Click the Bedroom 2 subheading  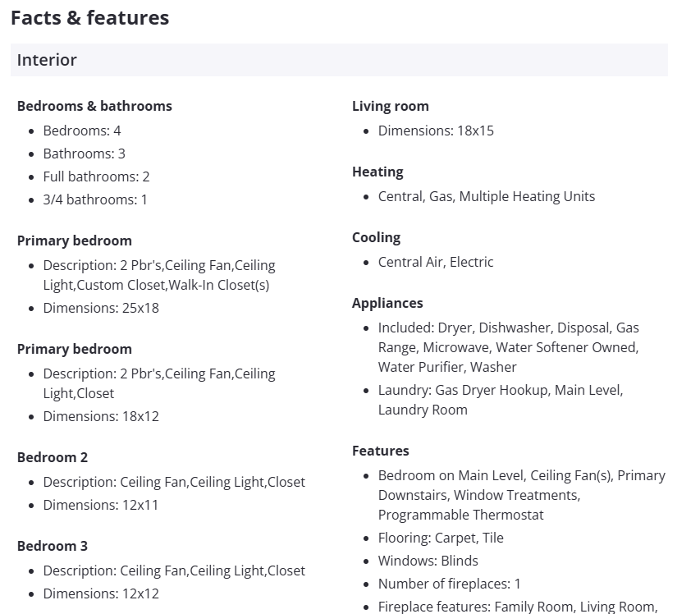coord(53,457)
